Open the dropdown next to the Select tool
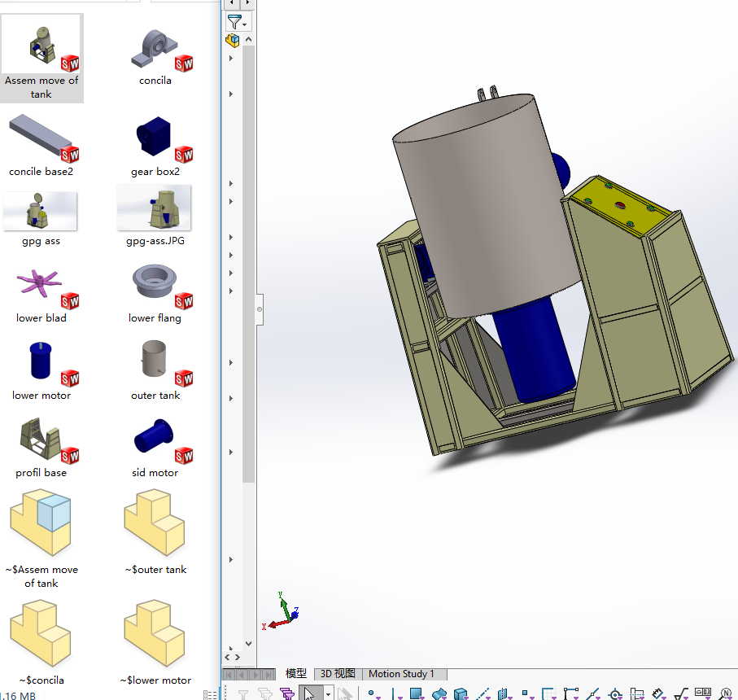Screen dimensions: 738x700 (328, 693)
